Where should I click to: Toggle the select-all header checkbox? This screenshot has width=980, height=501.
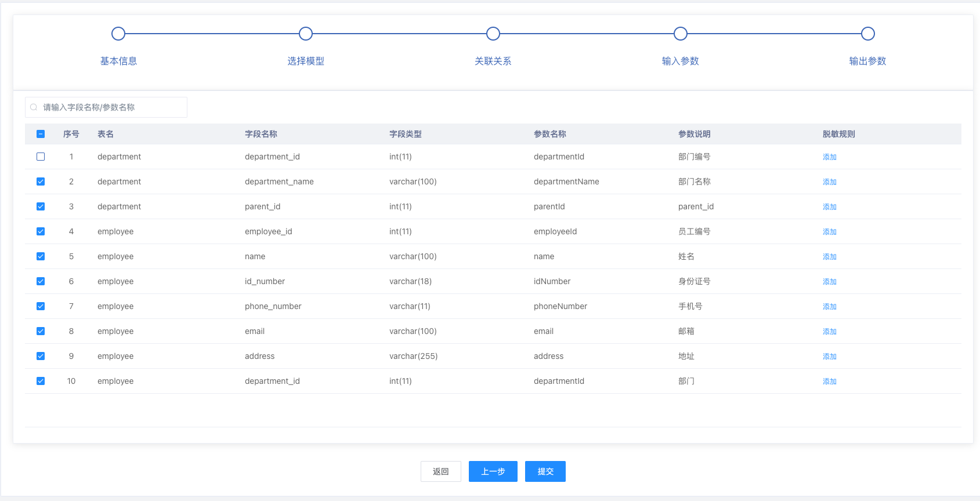tap(41, 134)
